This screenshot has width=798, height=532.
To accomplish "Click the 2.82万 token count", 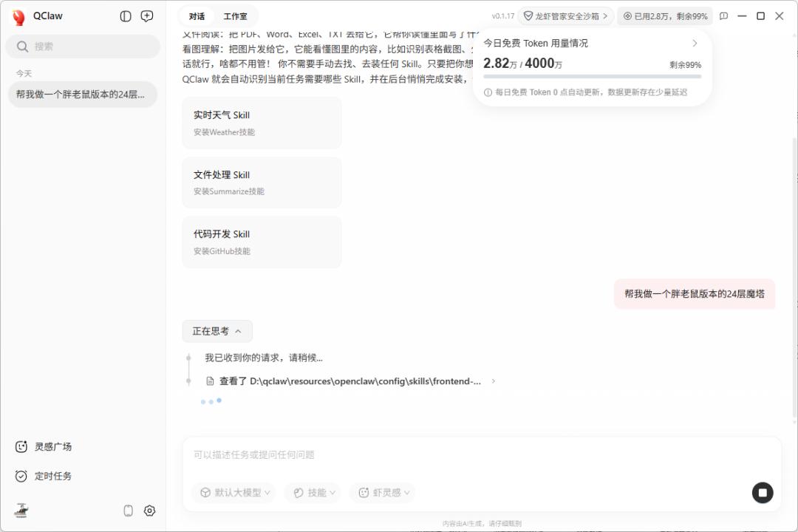I will (x=499, y=63).
